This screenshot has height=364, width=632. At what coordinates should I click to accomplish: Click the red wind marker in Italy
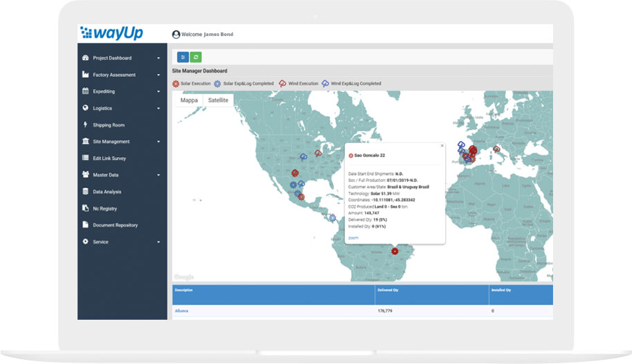[x=496, y=149]
